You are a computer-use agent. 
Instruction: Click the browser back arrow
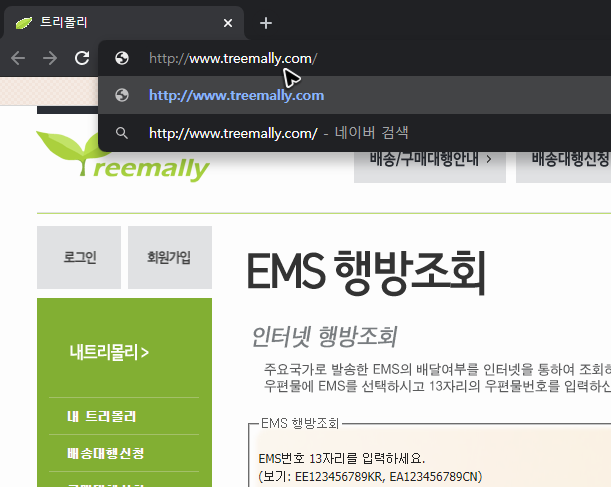18,58
